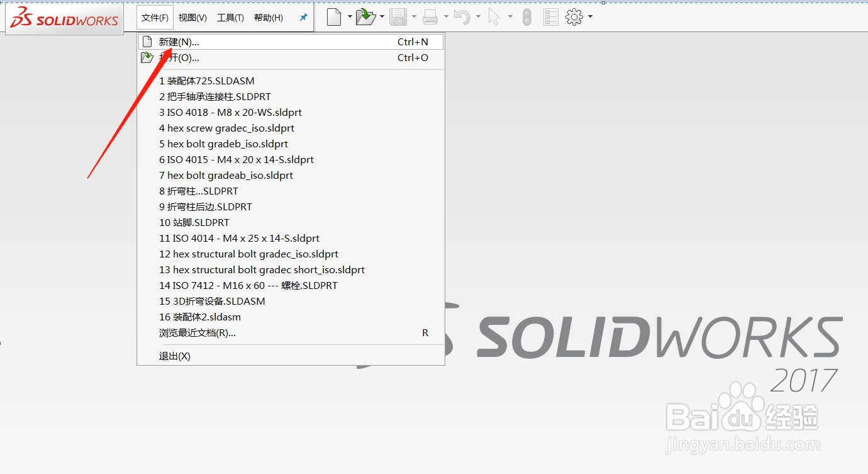Click the File Properties list icon

coord(551,18)
